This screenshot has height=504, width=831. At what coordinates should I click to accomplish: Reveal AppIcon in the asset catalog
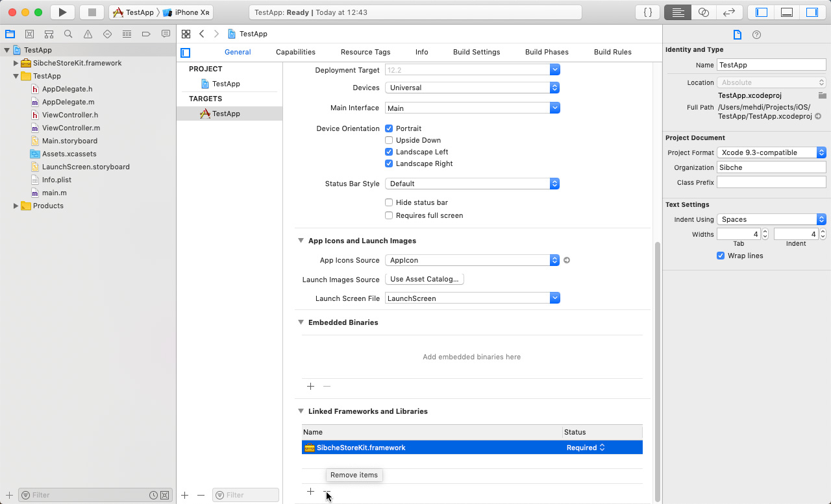pos(567,260)
